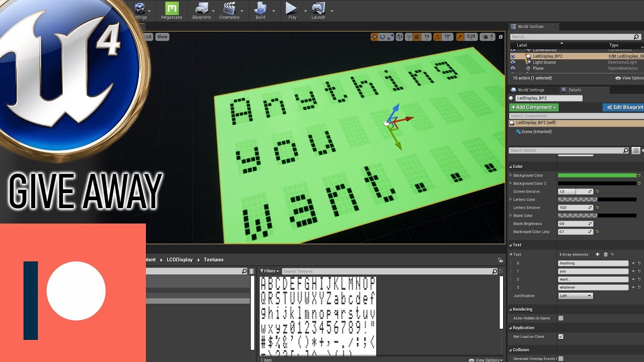Open details property matrix grid icon
Image resolution: width=644 pixels, height=362 pixels.
[635, 150]
